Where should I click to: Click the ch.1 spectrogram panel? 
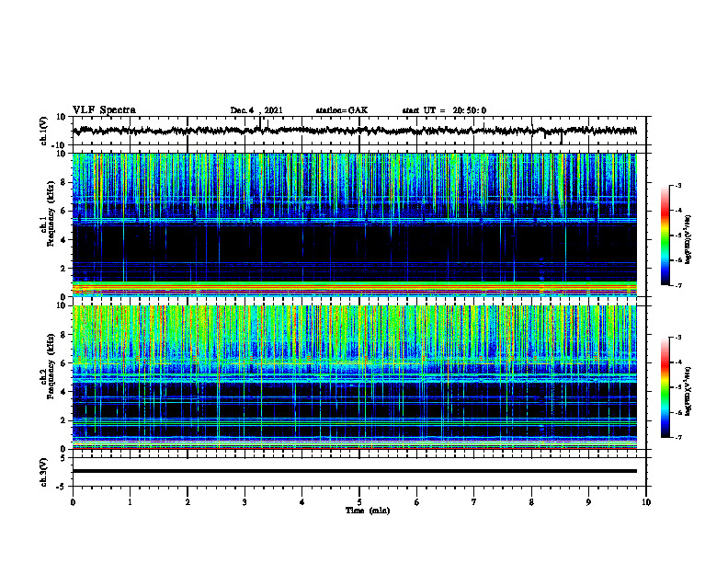click(354, 224)
